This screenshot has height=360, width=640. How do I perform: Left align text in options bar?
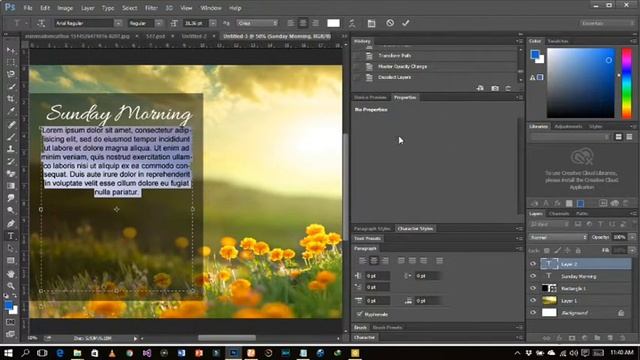291,23
